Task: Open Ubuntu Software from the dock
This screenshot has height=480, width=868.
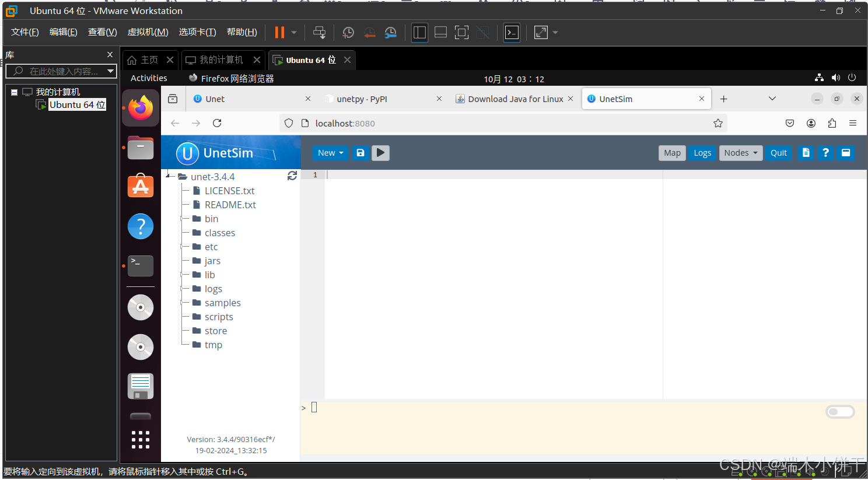Action: (x=141, y=187)
